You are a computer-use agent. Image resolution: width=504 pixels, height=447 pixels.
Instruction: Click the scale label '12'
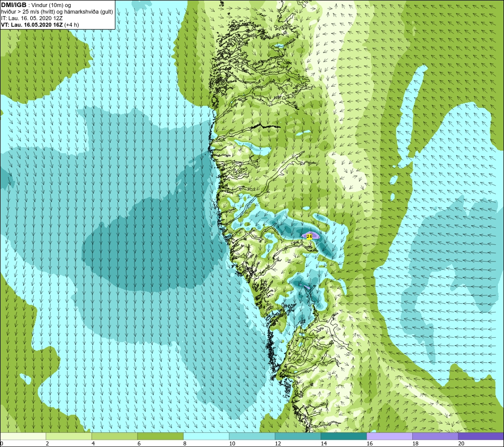(x=278, y=443)
